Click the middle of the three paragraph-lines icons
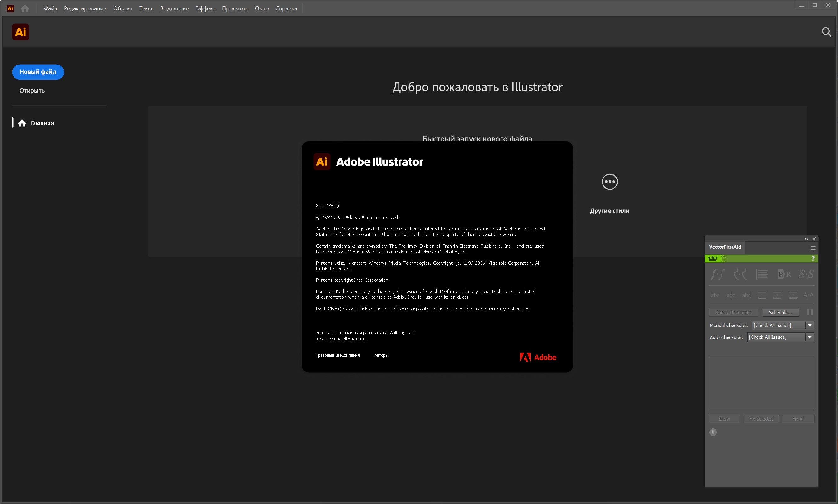The width and height of the screenshot is (838, 504). (778, 295)
